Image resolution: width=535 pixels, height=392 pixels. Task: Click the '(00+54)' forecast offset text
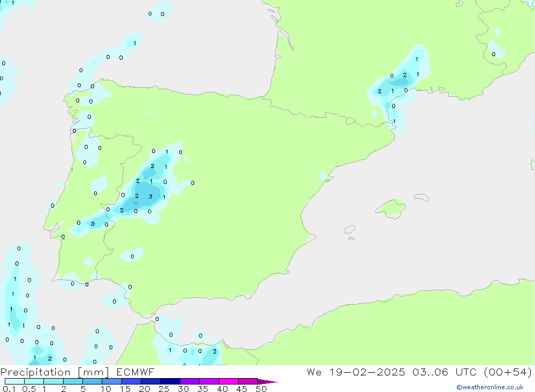(508, 372)
